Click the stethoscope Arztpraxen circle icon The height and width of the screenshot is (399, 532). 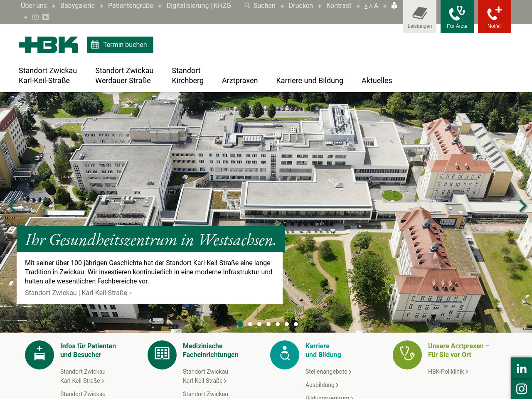pos(407,355)
